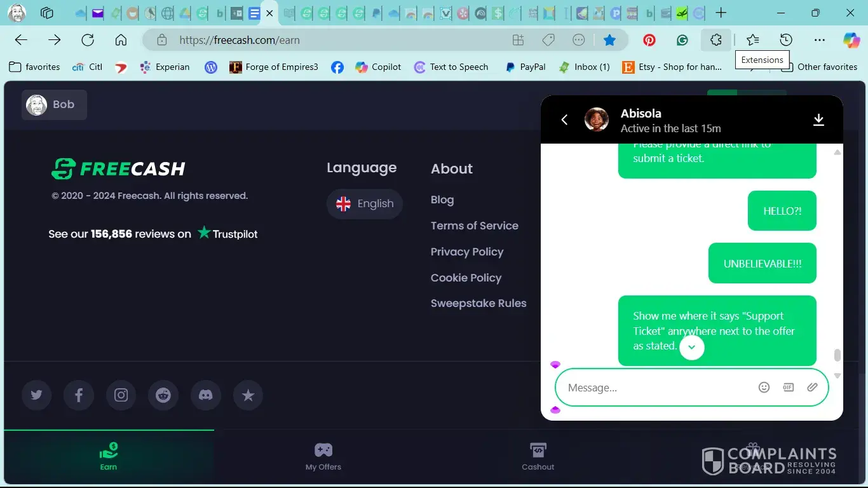868x488 pixels.
Task: Open the favorites bookmark folder
Action: 34,67
